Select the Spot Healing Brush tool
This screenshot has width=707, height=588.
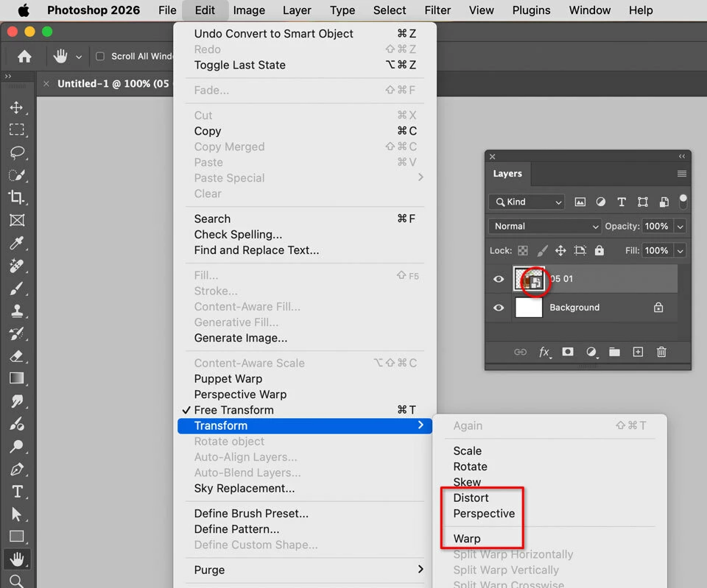point(17,266)
